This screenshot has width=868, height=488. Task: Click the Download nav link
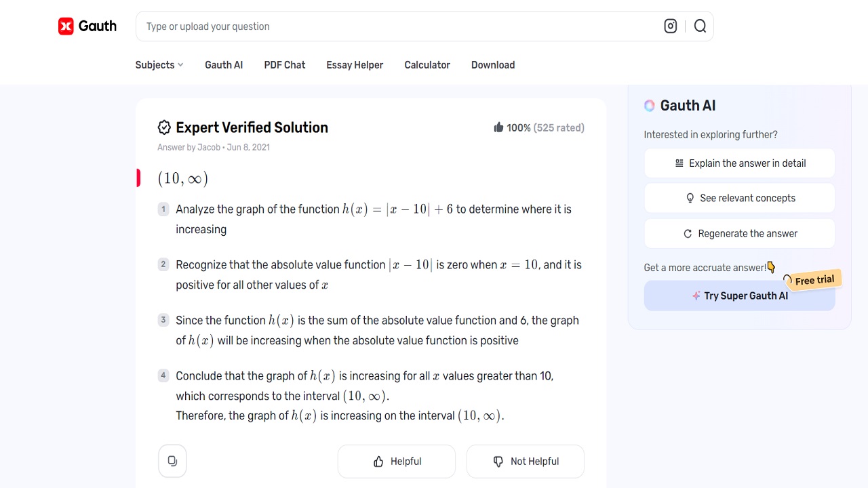point(493,65)
